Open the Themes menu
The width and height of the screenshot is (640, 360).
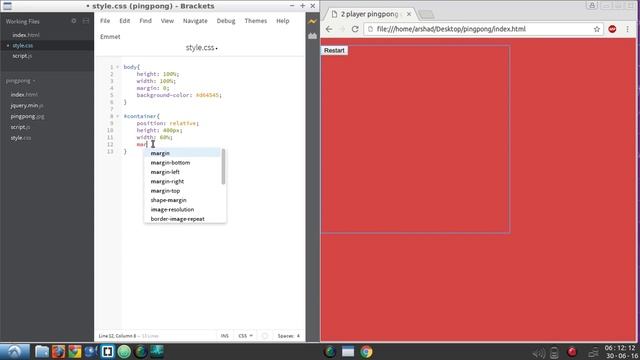(256, 21)
